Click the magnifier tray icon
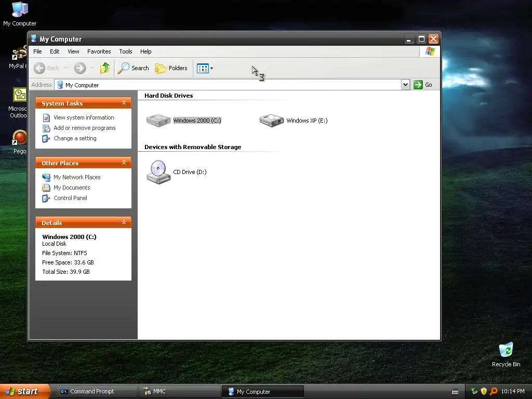Image resolution: width=532 pixels, height=399 pixels. (494, 392)
